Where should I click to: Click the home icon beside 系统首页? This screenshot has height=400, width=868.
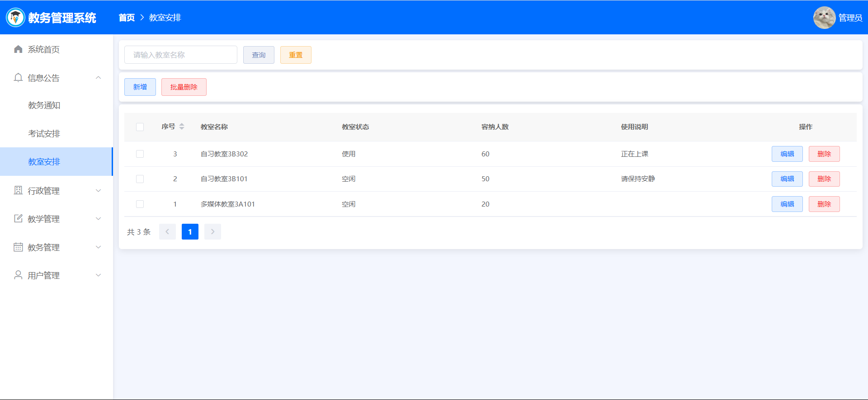click(18, 49)
